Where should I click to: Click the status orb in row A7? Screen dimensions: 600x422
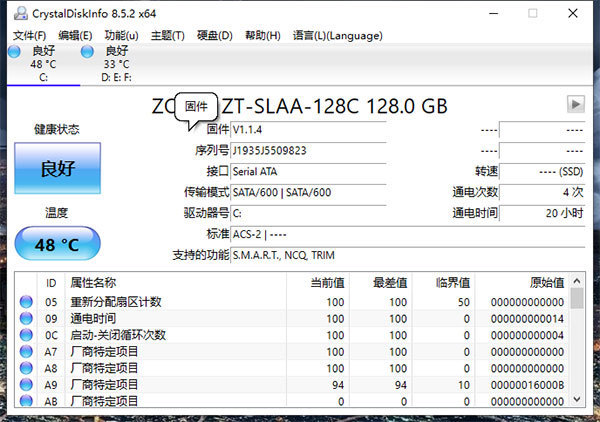pyautogui.click(x=26, y=352)
